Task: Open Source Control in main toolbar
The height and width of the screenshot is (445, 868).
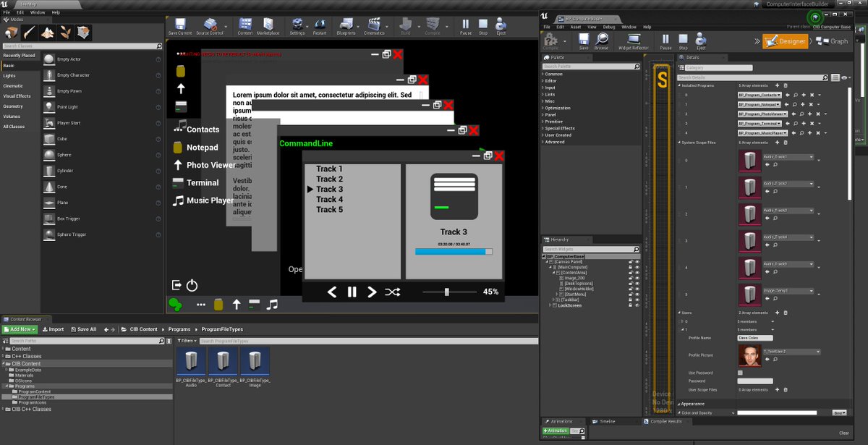Action: [210, 27]
